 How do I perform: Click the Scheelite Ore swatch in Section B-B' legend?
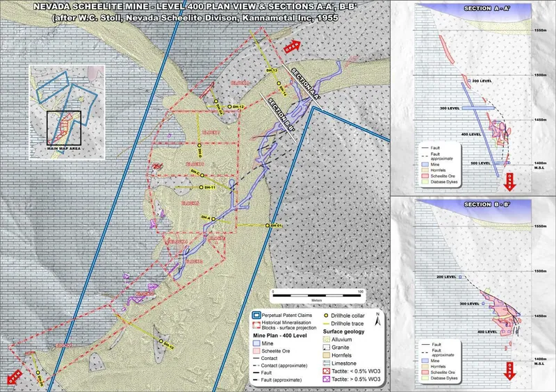point(425,372)
